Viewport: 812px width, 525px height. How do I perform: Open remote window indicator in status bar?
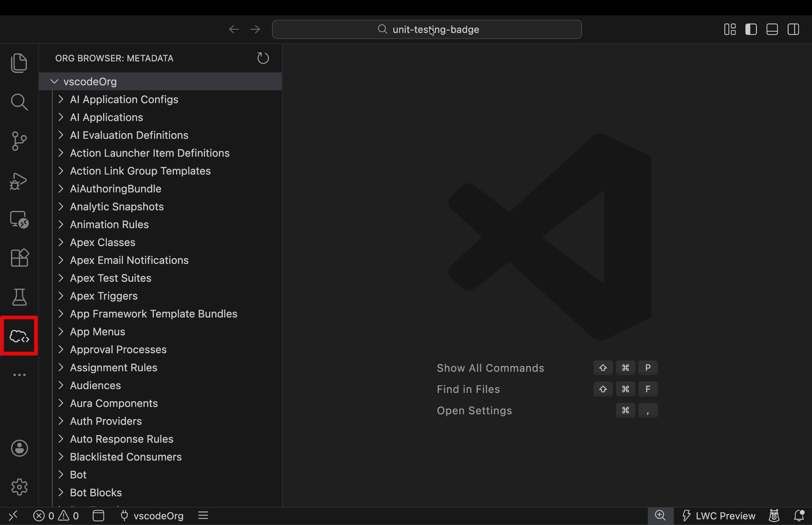point(13,515)
